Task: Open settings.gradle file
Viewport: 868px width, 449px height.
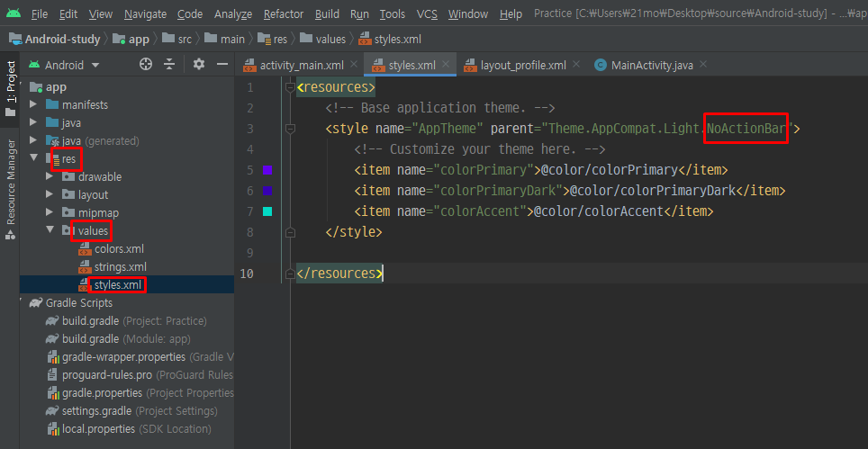Action: 131,411
